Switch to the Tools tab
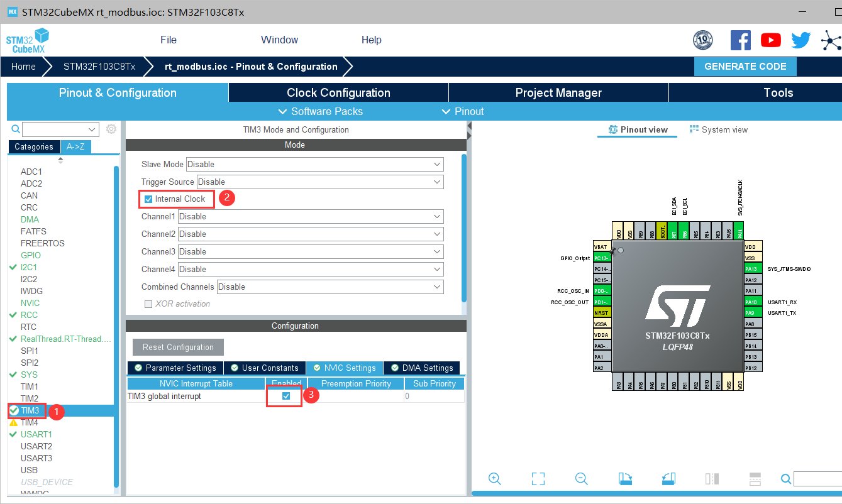This screenshot has height=504, width=842. point(778,92)
